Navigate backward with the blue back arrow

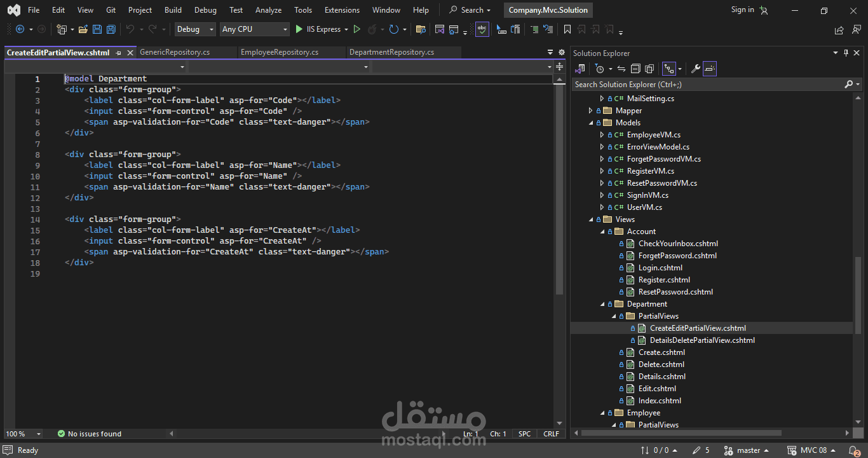tap(20, 29)
